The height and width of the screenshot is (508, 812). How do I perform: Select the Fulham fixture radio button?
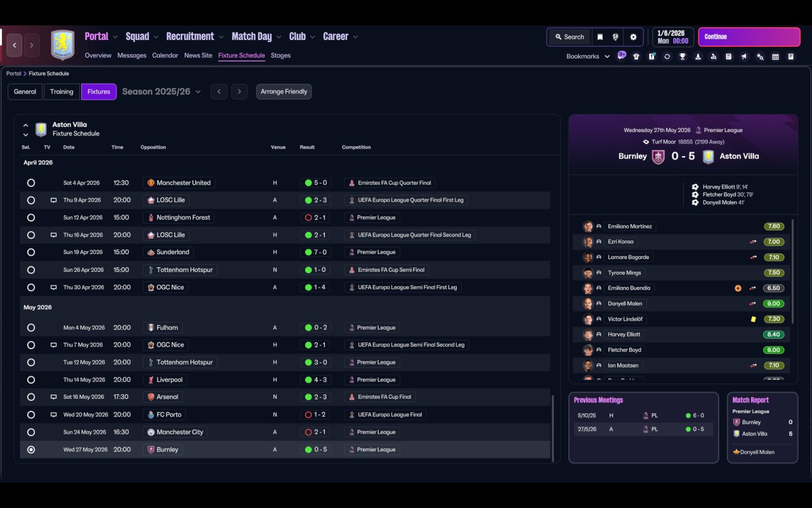(x=31, y=328)
